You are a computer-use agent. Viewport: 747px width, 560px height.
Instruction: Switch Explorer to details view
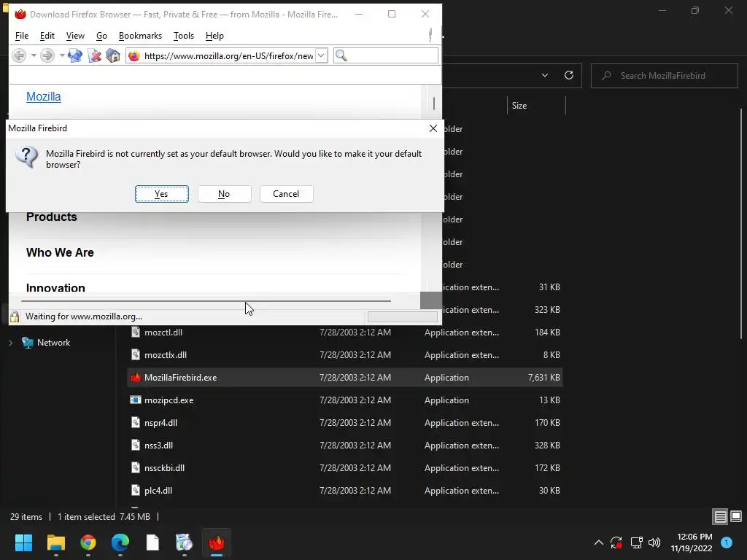point(720,517)
